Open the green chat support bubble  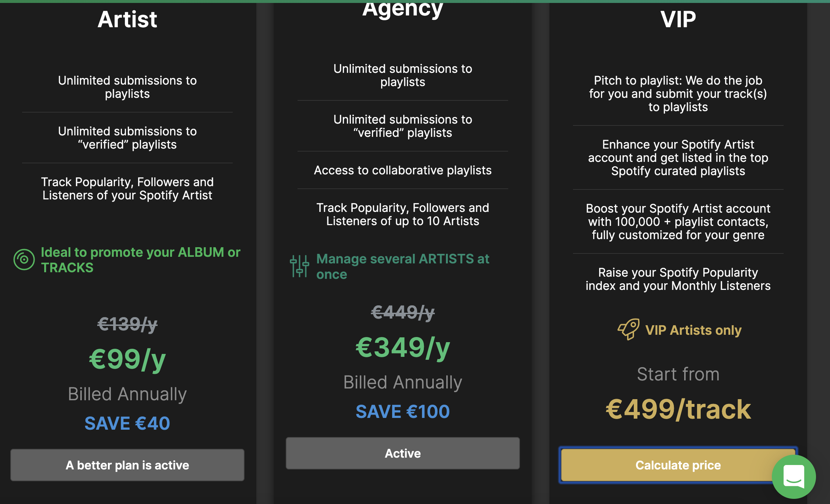coord(794,477)
